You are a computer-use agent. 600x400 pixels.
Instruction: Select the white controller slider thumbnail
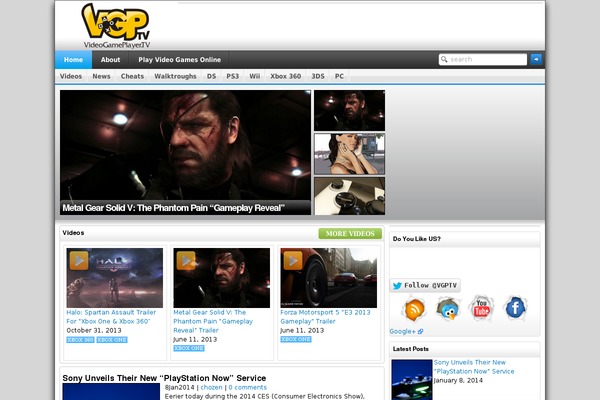[349, 196]
